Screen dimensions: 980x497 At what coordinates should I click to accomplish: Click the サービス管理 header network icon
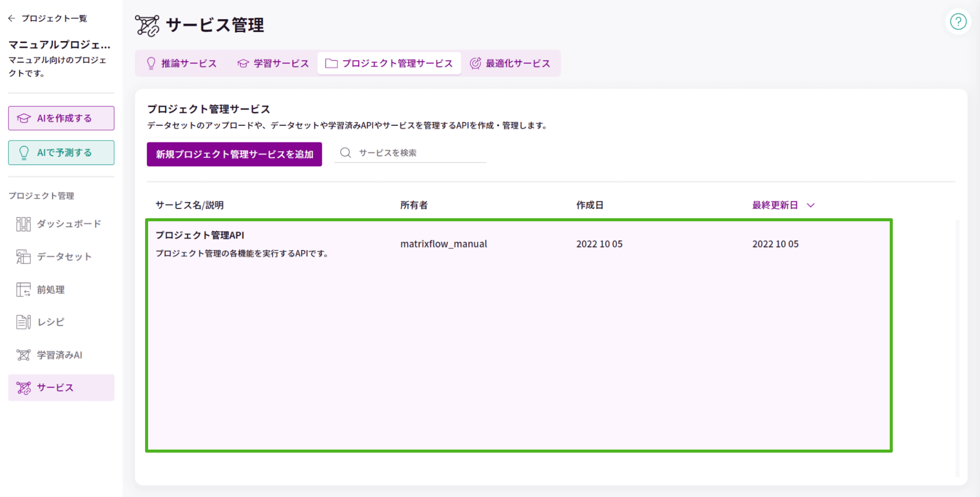tap(148, 25)
